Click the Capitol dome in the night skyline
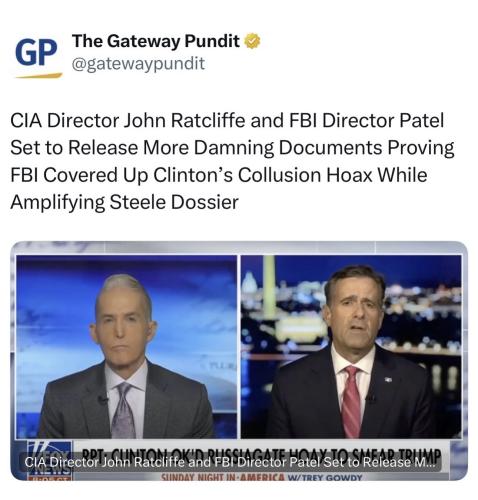The image size is (478, 500). (x=249, y=283)
